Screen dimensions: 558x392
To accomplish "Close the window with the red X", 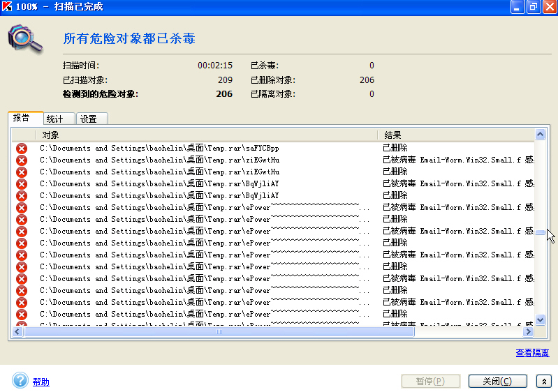I will click(x=550, y=7).
